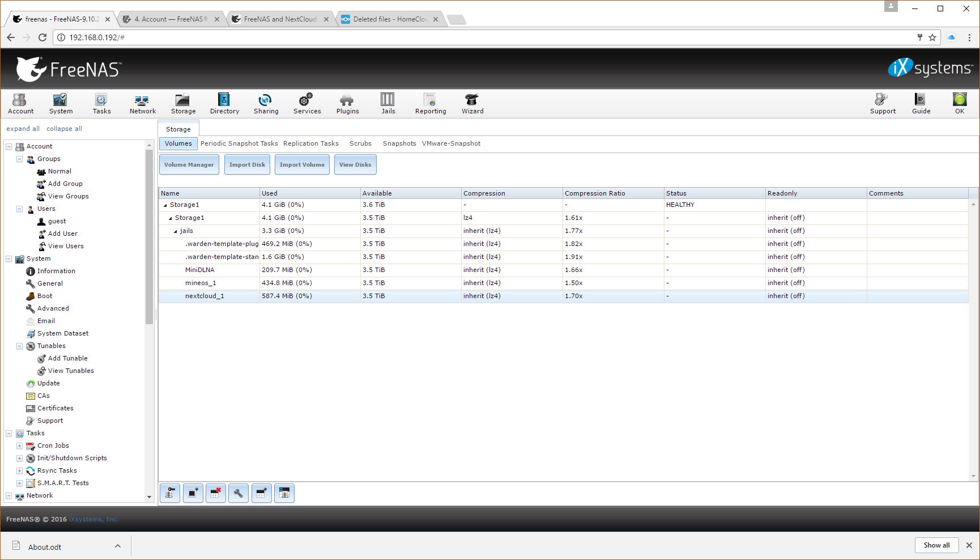The height and width of the screenshot is (560, 980).
Task: Click the Change Permissions key icon
Action: coord(170,493)
